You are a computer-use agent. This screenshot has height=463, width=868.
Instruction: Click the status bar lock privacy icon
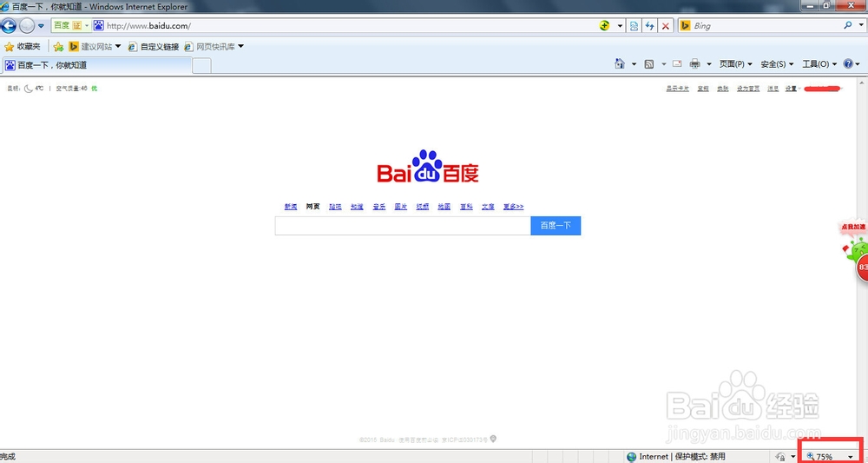[x=780, y=456]
